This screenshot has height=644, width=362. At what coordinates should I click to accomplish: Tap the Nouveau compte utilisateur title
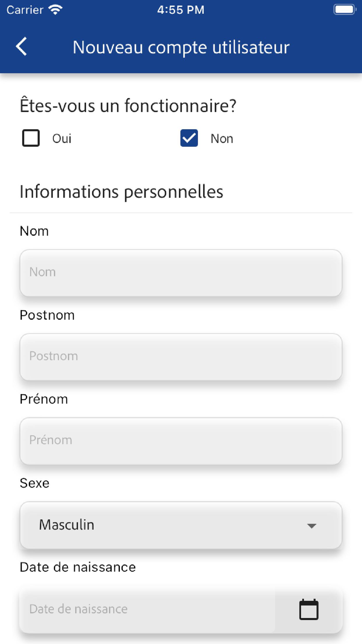181,47
